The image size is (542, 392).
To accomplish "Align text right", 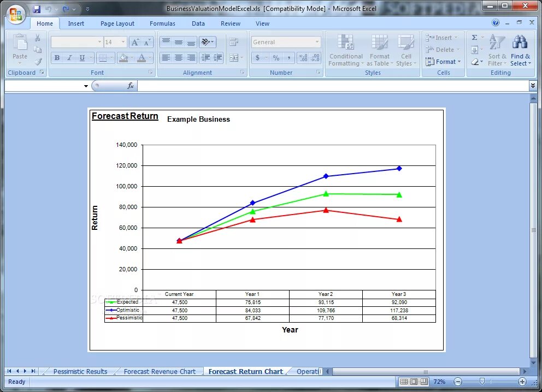I will point(191,58).
